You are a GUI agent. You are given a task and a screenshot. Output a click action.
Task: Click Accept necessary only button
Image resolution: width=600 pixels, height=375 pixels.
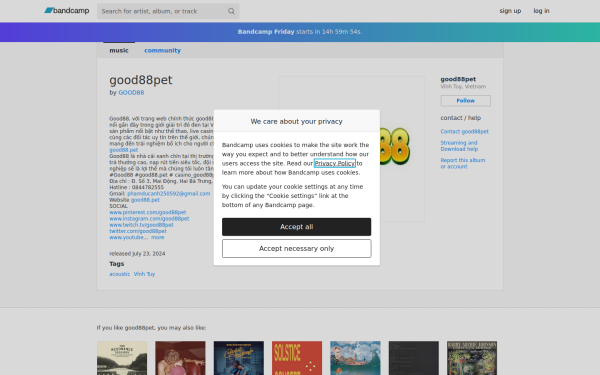297,248
